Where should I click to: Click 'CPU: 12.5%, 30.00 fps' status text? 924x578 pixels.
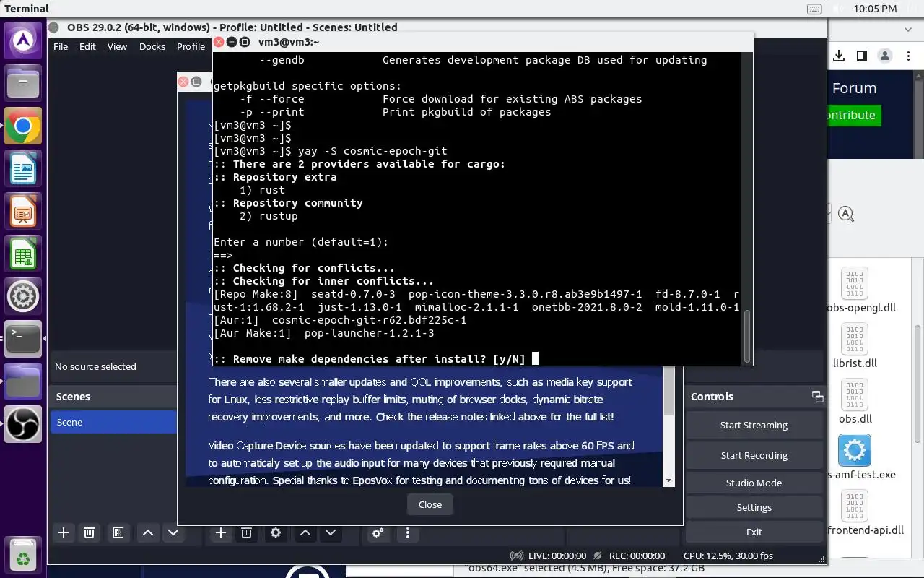[x=728, y=556]
